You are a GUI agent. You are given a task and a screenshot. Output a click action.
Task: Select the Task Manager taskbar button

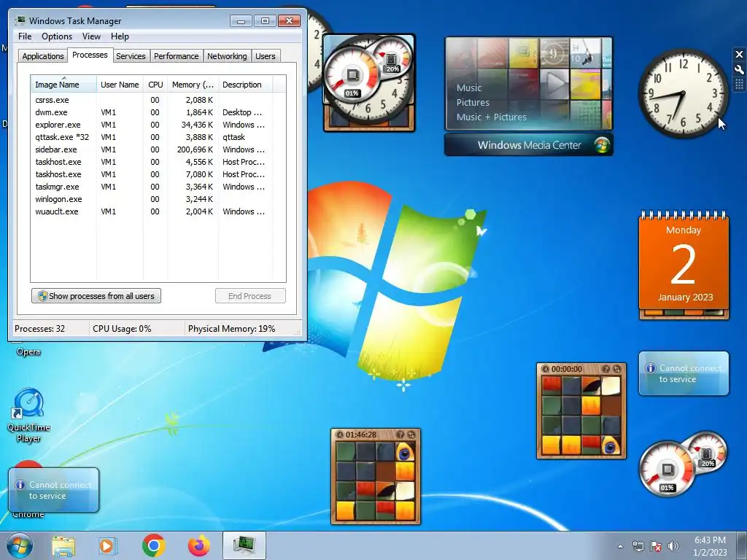pos(244,545)
